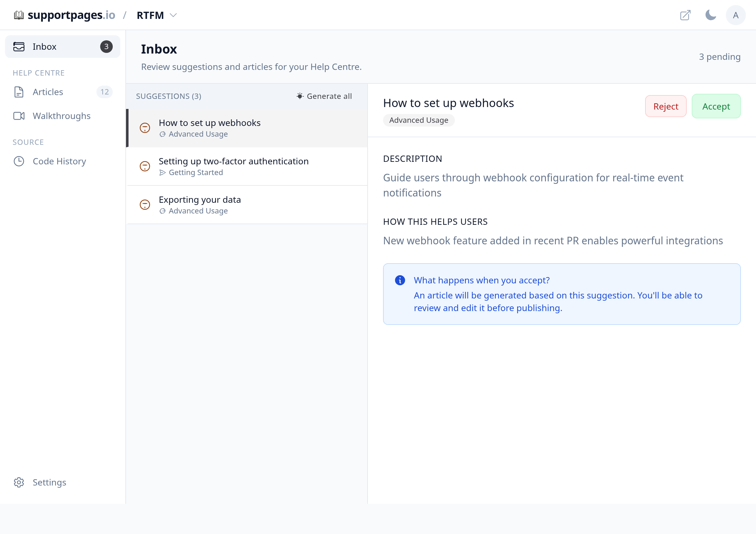Click the sparkle icon beside Generate all
Image resolution: width=756 pixels, height=534 pixels.
click(300, 96)
